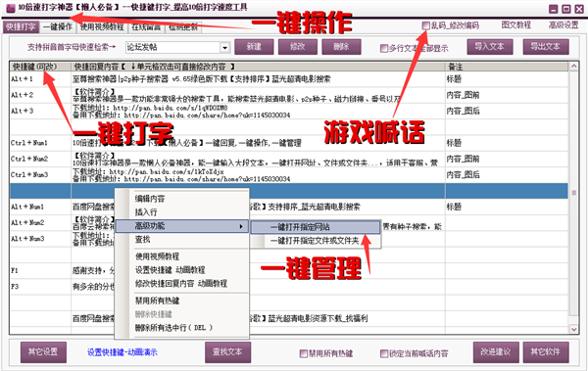Click the vertical scrollbar thumb of the table

(x=573, y=193)
